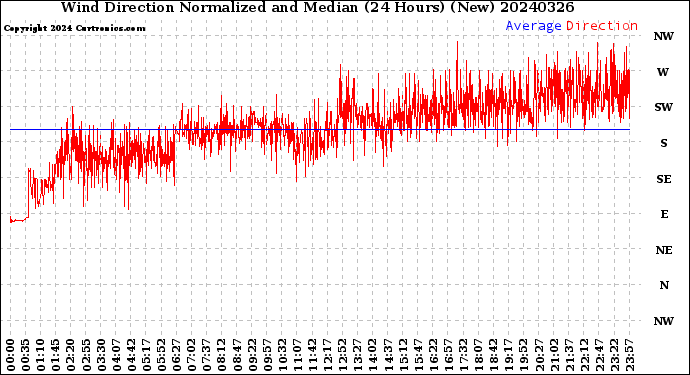This screenshot has width=690, height=375.
Task: Click the 03:30 time label
Action: 101,355
